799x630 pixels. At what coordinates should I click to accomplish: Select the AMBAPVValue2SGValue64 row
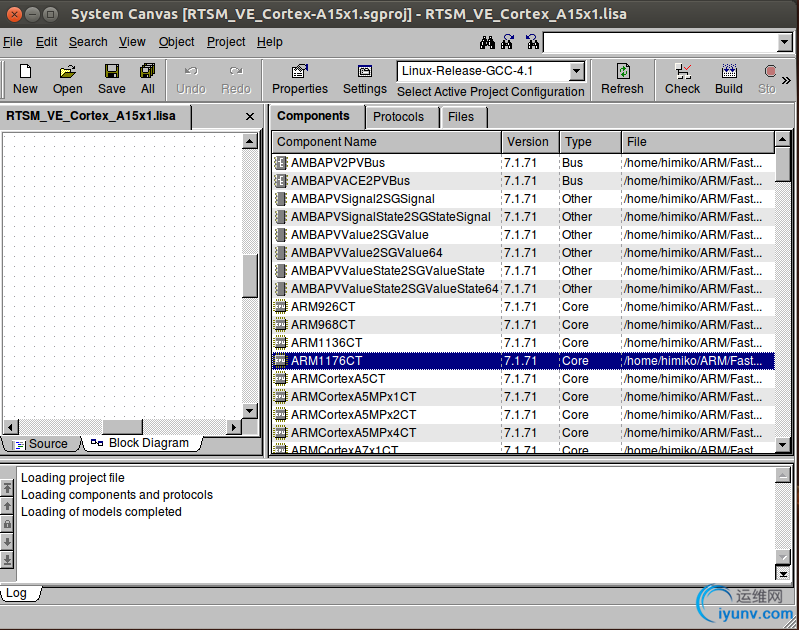523,253
